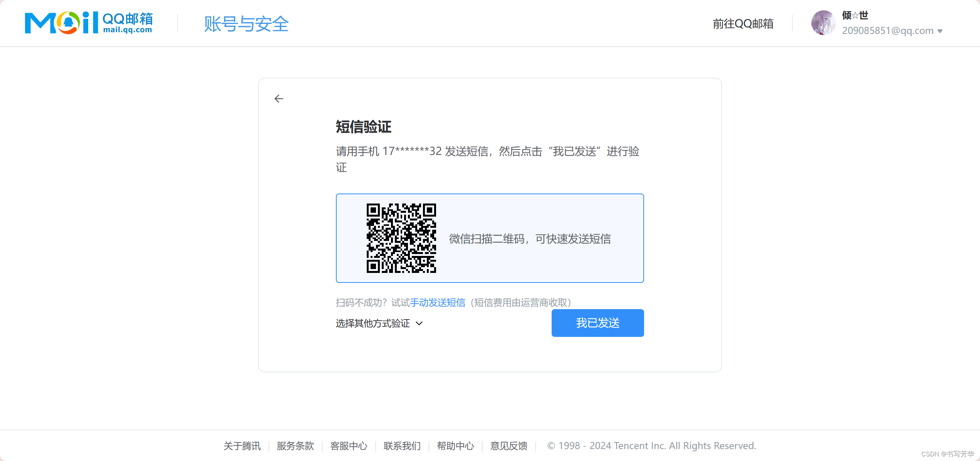Open 联系我们 footer link
This screenshot has height=461, width=980.
click(x=402, y=446)
